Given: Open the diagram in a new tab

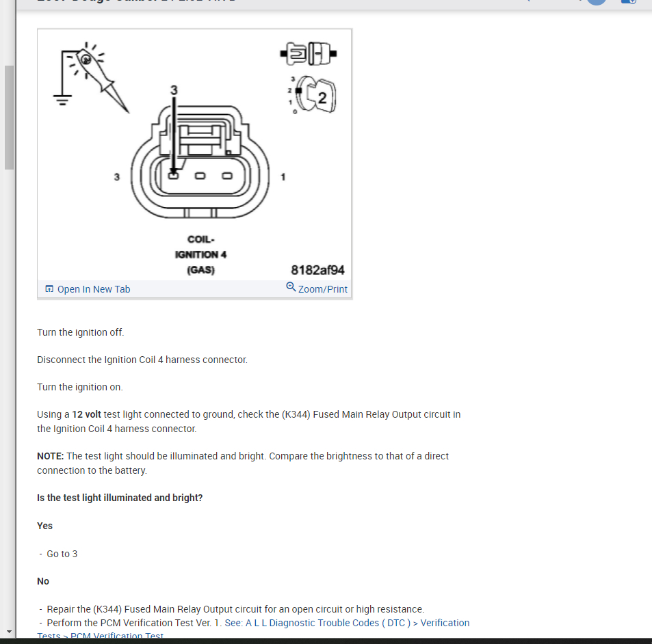Looking at the screenshot, I should click(x=88, y=289).
